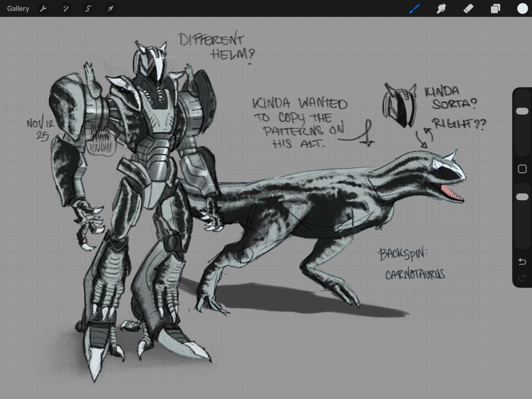
Task: Select the Brush tool
Action: (x=415, y=8)
